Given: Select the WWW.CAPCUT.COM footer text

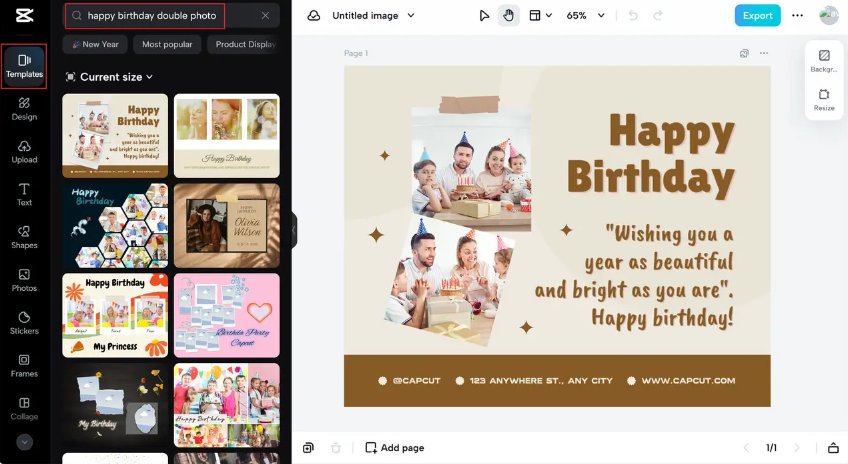Looking at the screenshot, I should 688,381.
